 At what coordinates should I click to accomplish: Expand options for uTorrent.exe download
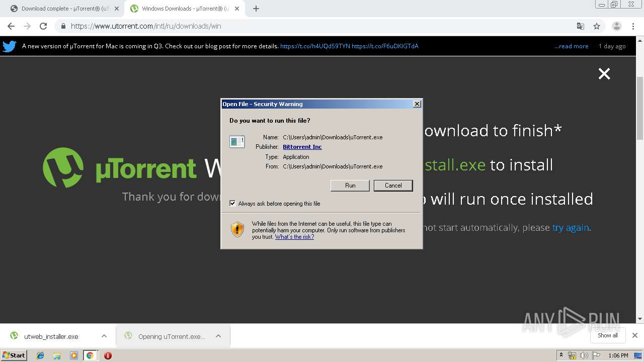point(218,336)
